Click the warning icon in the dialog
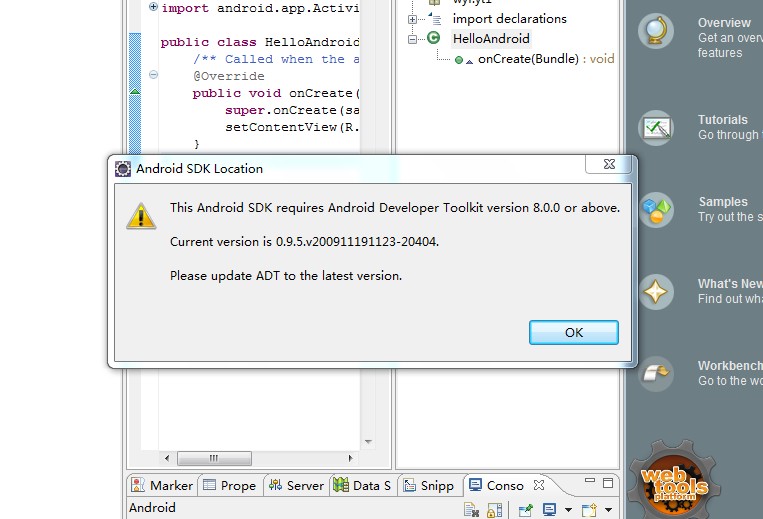 click(x=141, y=216)
